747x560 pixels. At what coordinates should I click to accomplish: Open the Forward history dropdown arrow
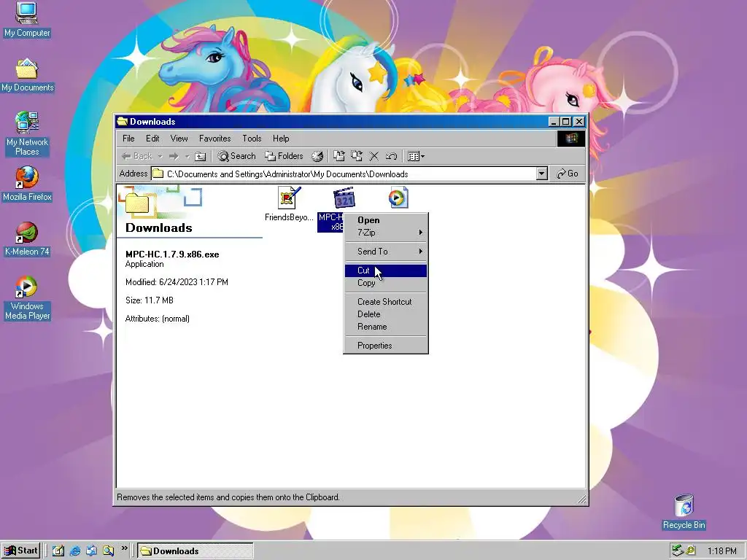click(187, 156)
